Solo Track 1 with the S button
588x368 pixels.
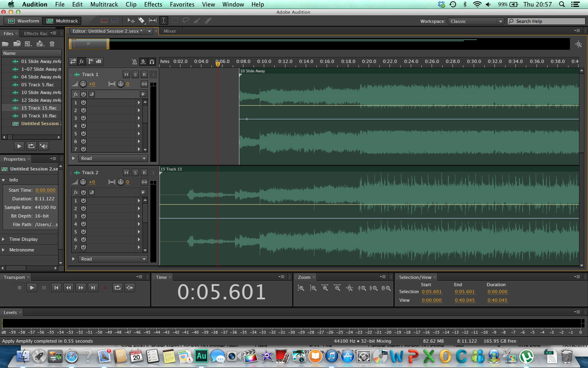tap(136, 74)
